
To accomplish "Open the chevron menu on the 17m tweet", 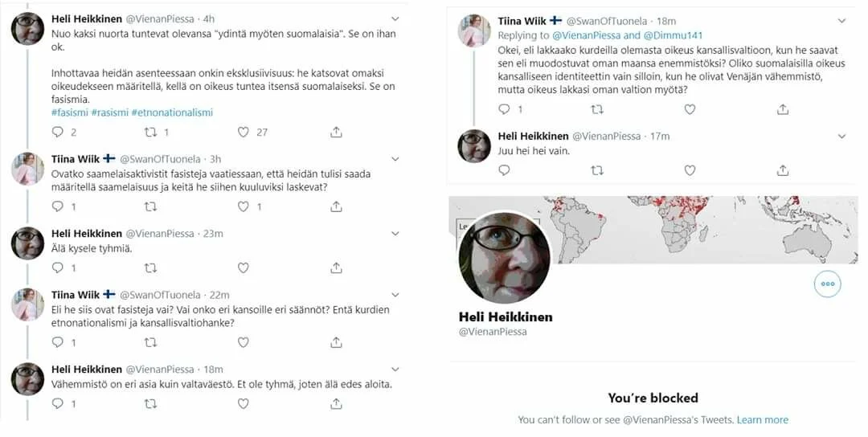I will pos(842,136).
